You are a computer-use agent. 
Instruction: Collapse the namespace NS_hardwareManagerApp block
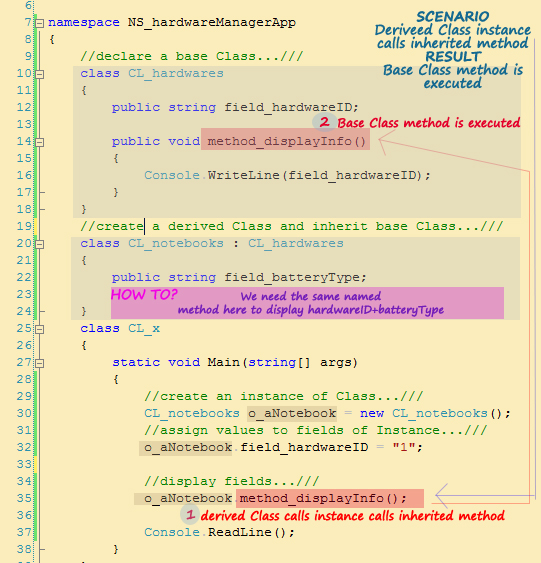tap(39, 23)
